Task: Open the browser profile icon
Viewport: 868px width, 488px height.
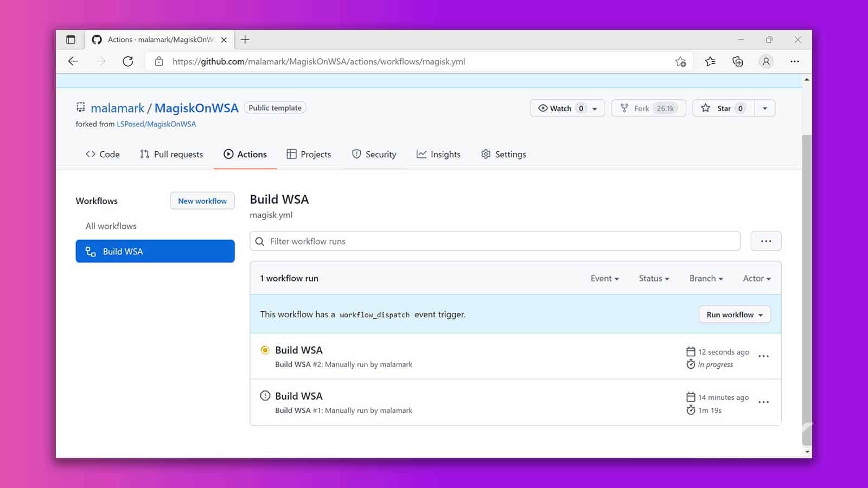Action: 766,61
